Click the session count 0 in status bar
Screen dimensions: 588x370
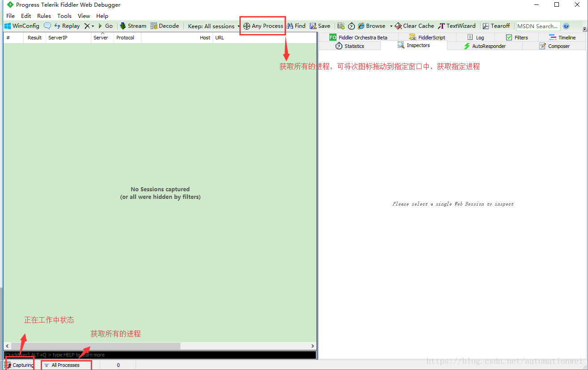point(118,365)
